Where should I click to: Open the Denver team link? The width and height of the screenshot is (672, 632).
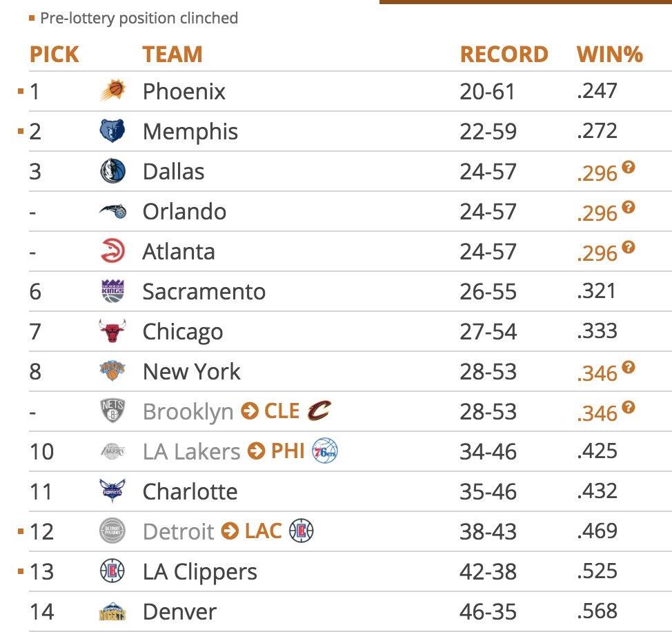point(179,611)
